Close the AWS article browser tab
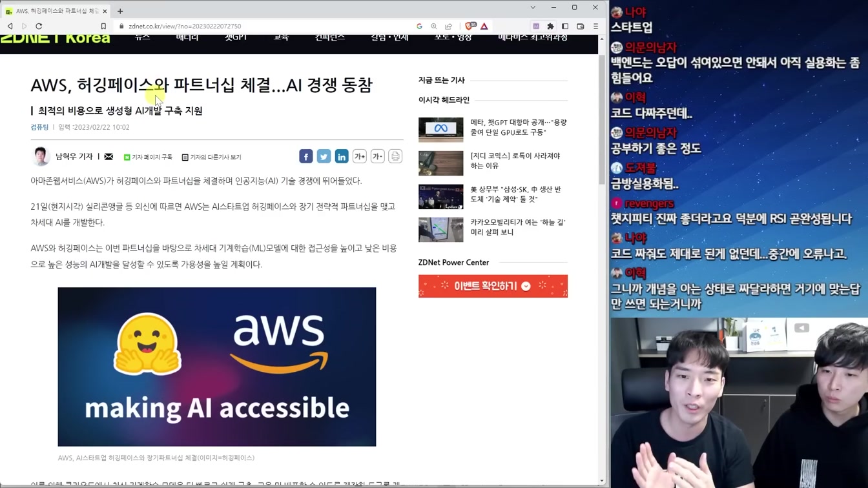This screenshot has width=868, height=488. click(x=105, y=11)
